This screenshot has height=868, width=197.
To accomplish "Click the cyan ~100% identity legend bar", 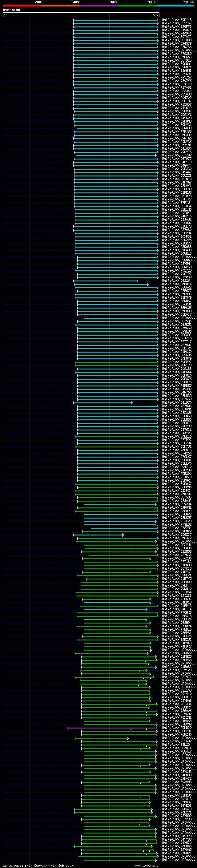I will [x=175, y=6].
